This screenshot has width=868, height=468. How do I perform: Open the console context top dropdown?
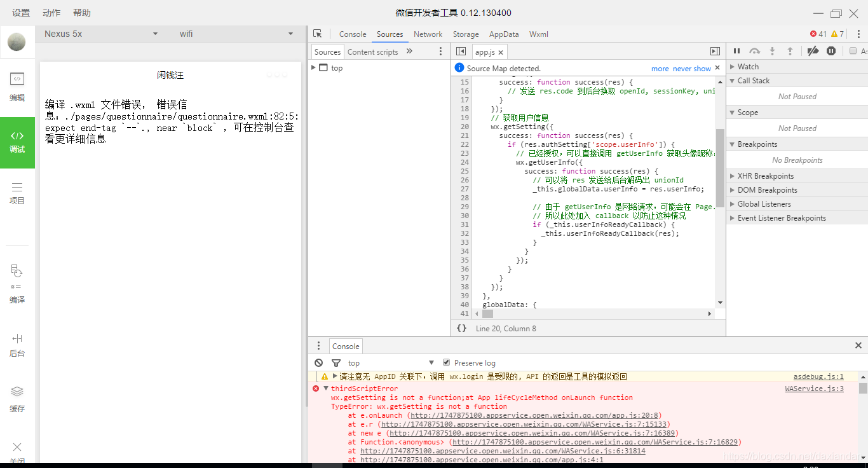(x=391, y=362)
